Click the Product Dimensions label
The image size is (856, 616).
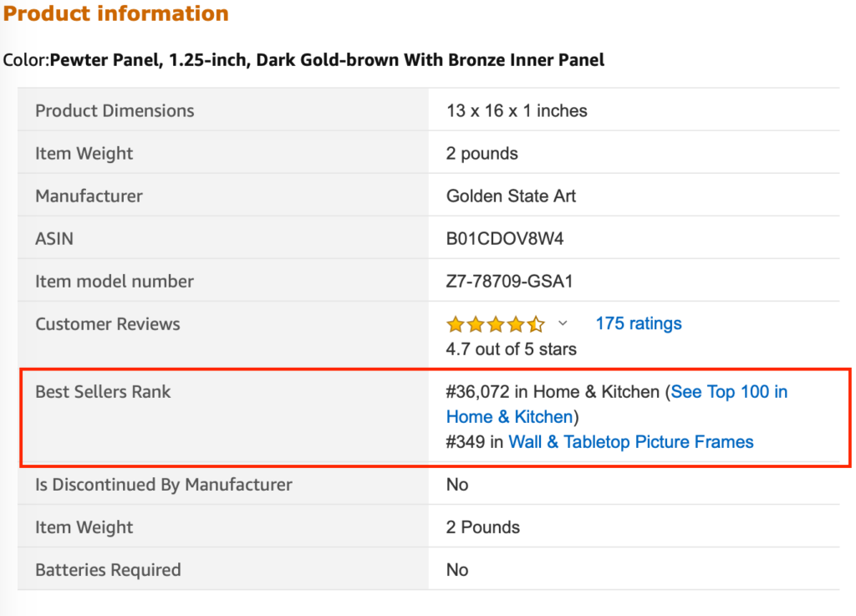[x=115, y=111]
